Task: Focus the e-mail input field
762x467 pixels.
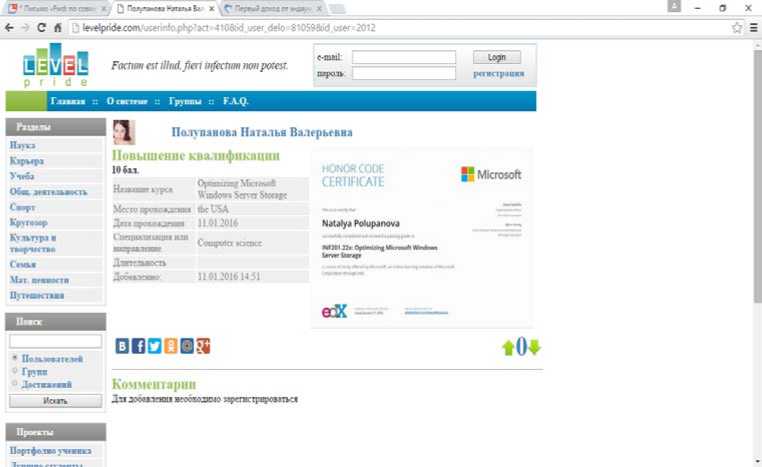Action: (x=404, y=57)
